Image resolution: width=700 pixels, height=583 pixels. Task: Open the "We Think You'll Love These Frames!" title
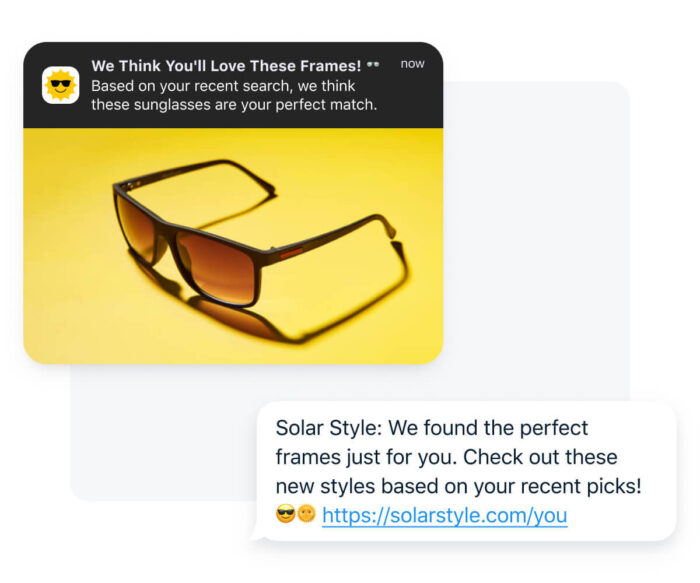(x=225, y=66)
